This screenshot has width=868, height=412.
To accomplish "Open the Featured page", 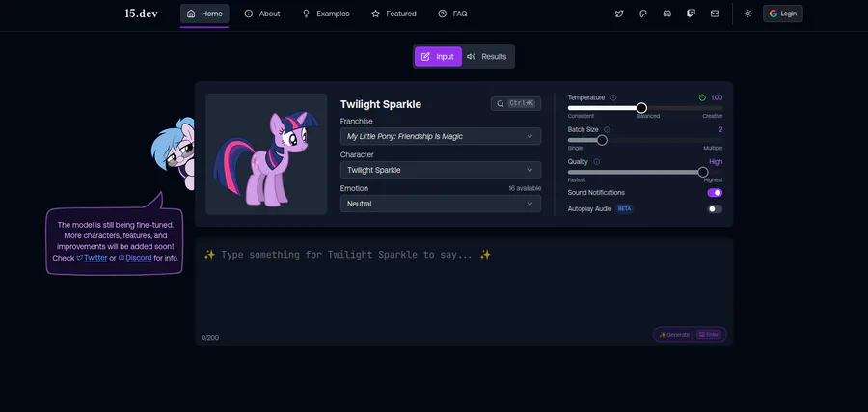I will tap(393, 14).
